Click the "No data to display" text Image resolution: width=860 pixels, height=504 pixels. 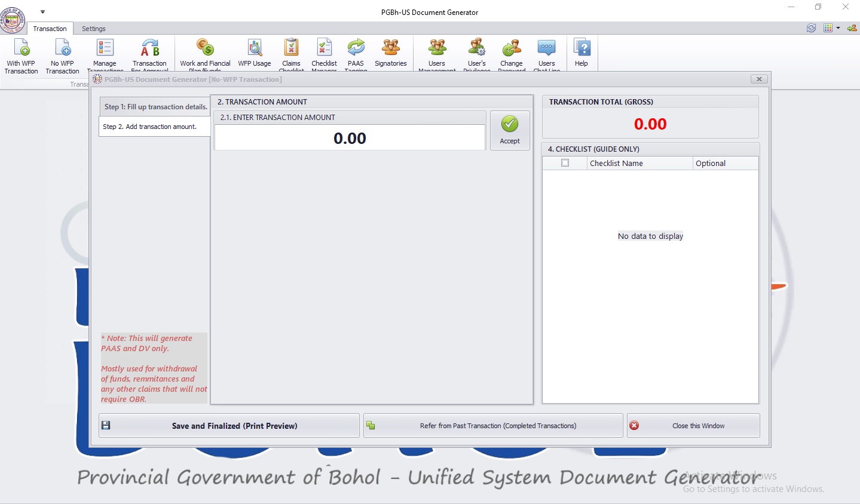pos(650,236)
